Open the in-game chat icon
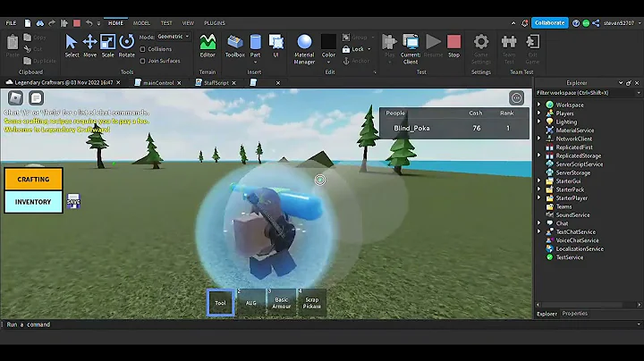Viewport: 644px width, 361px height. click(36, 98)
